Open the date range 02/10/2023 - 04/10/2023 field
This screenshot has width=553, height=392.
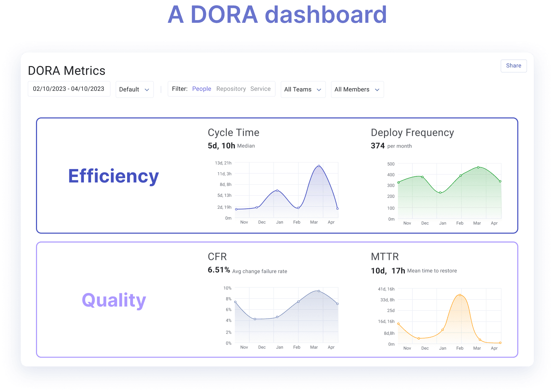pos(69,89)
